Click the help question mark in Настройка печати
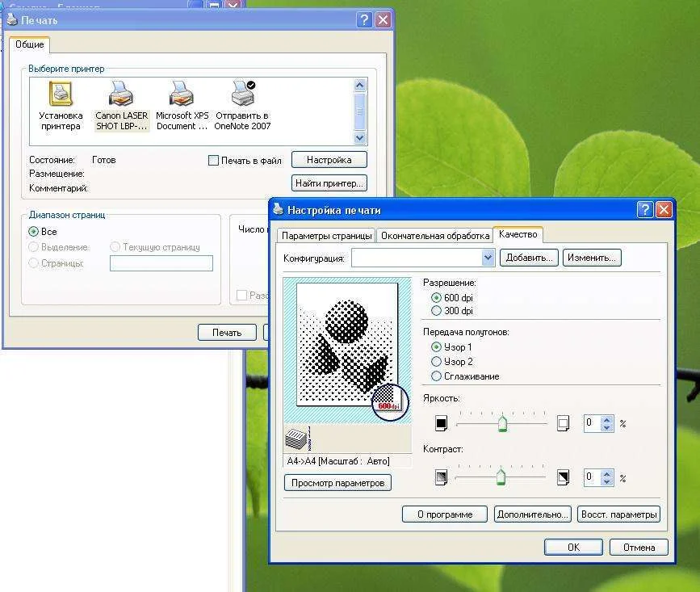Viewport: 700px width, 592px height. (x=644, y=210)
